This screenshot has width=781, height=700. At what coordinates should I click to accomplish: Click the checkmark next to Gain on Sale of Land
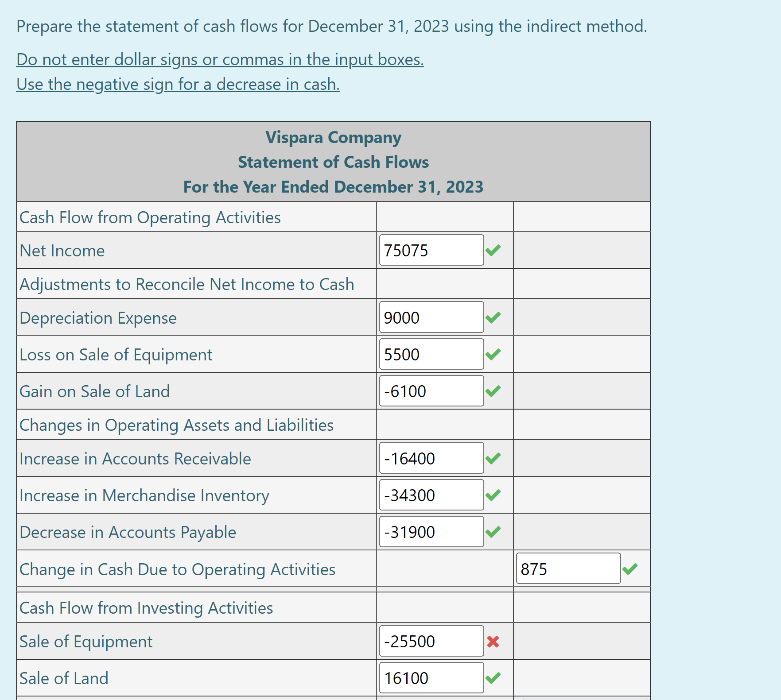point(494,391)
